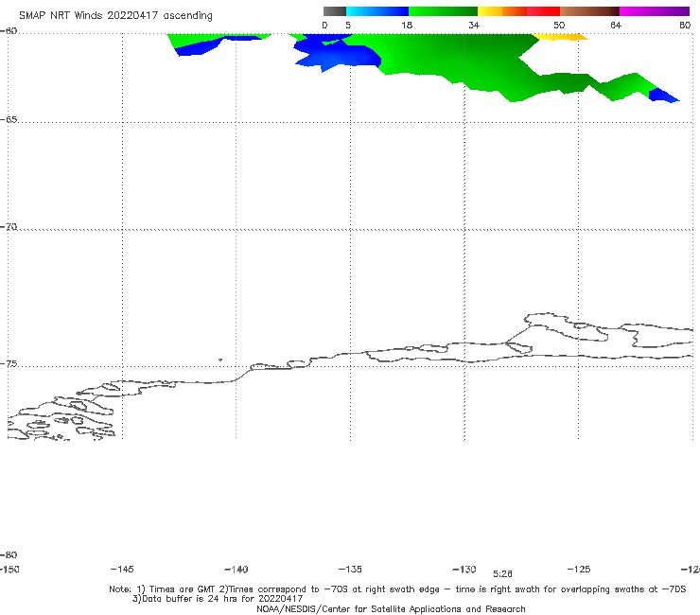
Task: Click the cyan-blue segment of the color bar
Action: point(377,11)
